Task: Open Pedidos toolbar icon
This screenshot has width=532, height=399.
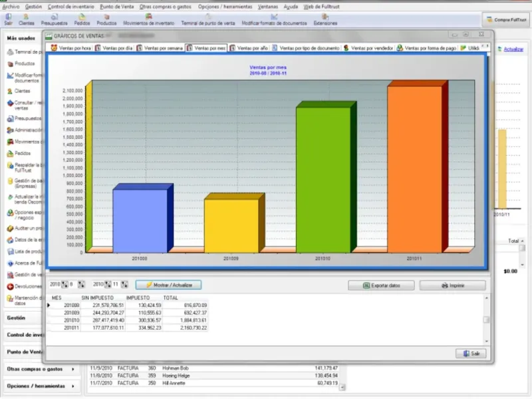Action: click(82, 20)
